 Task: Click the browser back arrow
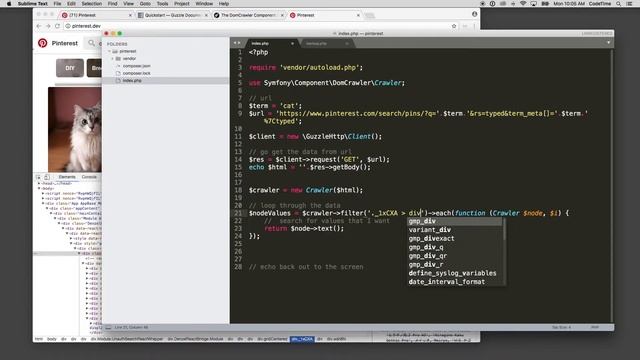[39, 26]
